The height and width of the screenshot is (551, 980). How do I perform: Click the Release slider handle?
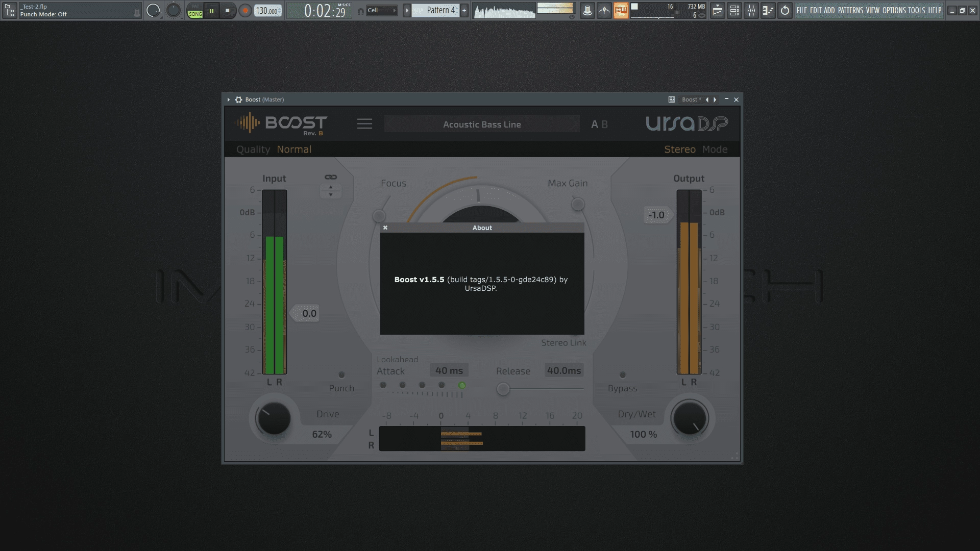pos(503,389)
